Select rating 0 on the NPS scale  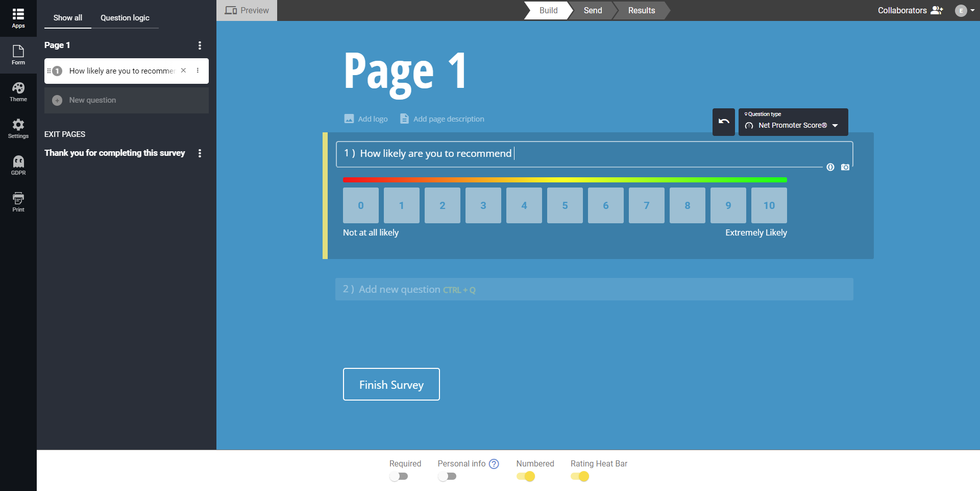pos(361,205)
